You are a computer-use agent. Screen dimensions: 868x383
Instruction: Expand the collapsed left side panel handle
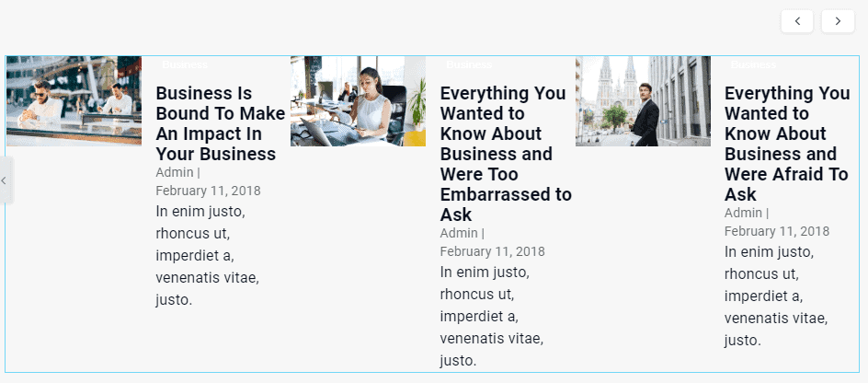pos(5,180)
